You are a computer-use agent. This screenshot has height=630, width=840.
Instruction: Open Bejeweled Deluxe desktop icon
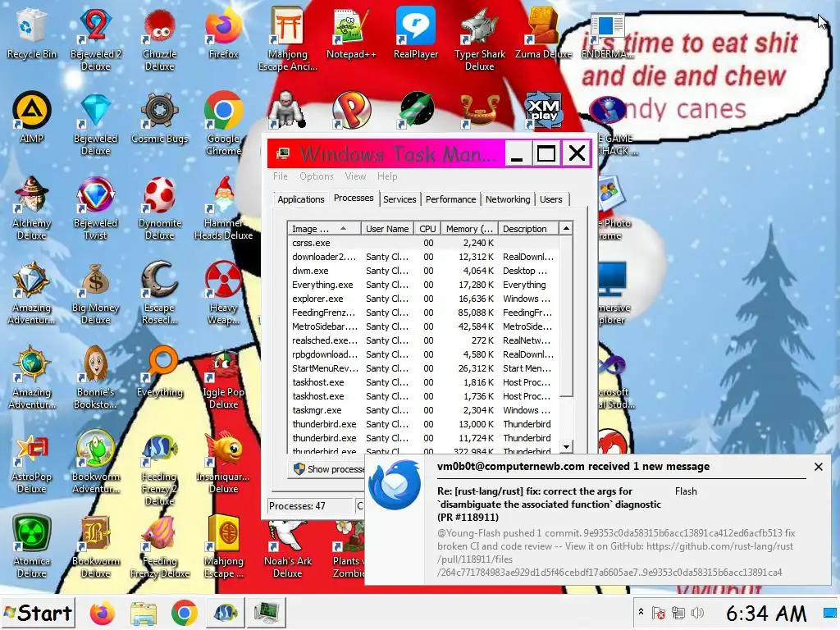96,123
